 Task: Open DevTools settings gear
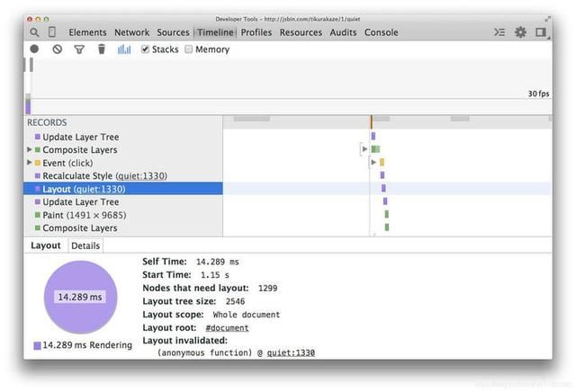[520, 32]
